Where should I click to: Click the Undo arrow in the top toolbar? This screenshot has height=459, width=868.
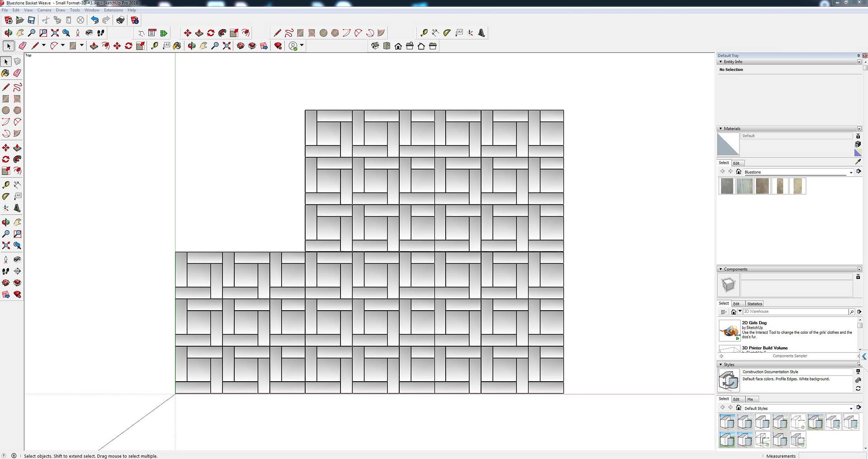pos(94,20)
